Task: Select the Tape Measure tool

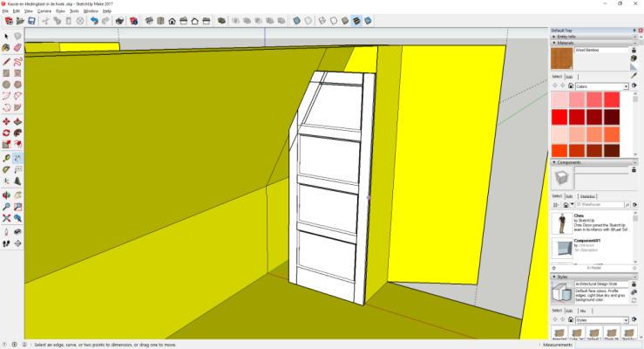Action: click(x=6, y=158)
